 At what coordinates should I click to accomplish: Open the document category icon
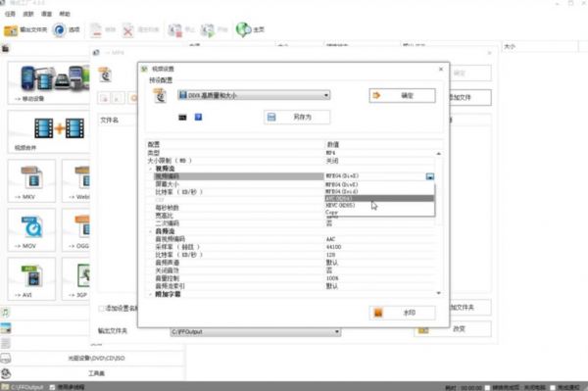point(6,343)
